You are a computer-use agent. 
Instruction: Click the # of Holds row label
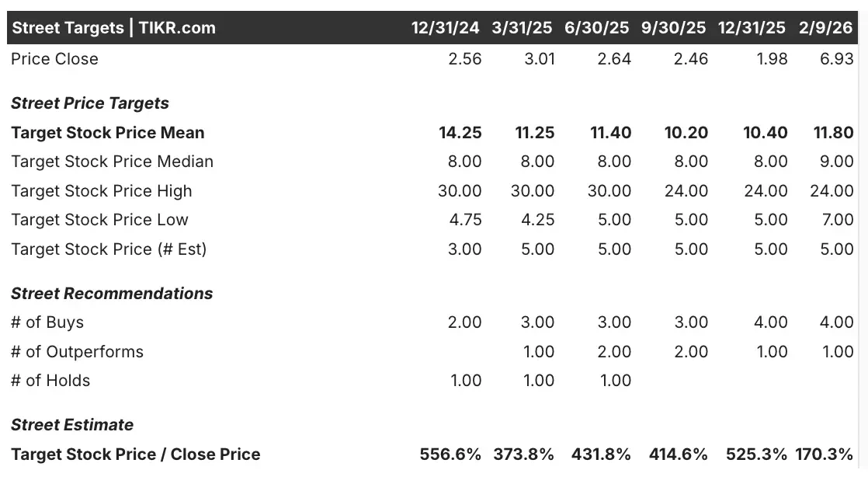[x=50, y=380]
